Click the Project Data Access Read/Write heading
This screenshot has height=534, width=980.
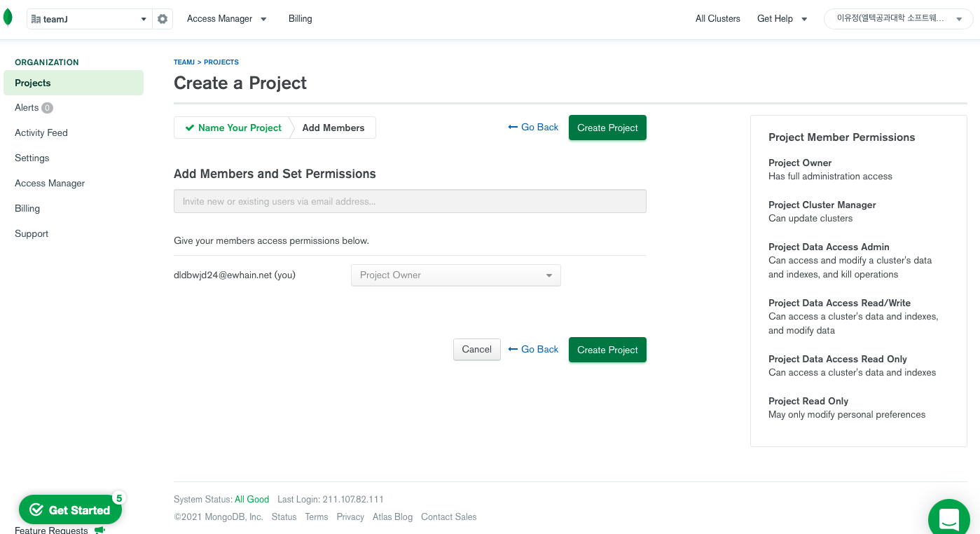(839, 303)
